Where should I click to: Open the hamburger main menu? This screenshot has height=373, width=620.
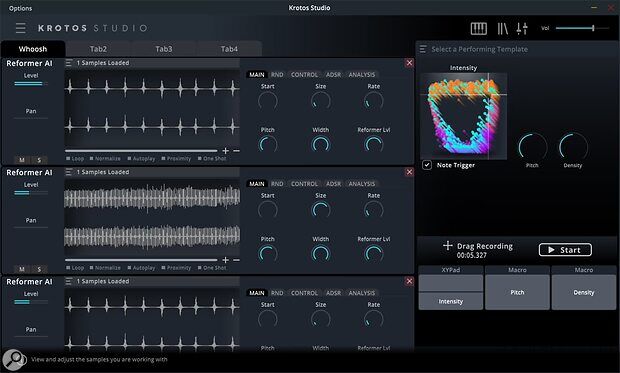[21, 28]
